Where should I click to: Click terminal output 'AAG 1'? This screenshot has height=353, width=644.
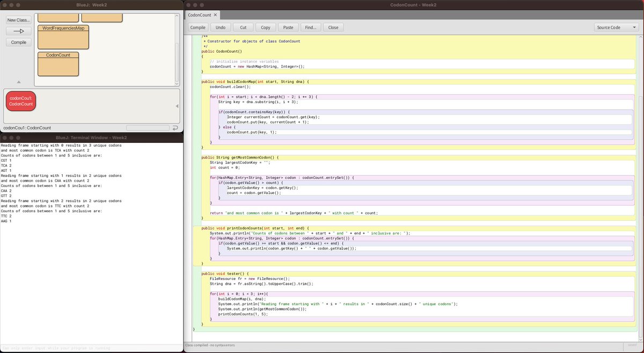pyautogui.click(x=6, y=221)
